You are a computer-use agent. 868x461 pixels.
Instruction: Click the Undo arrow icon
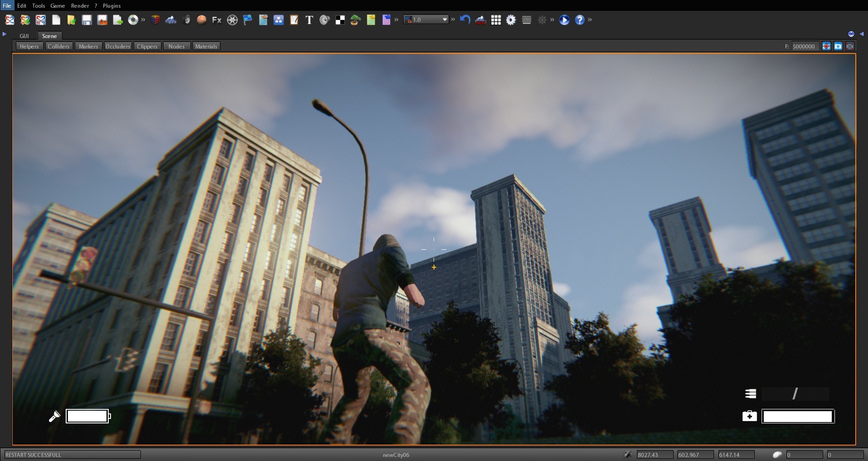click(x=465, y=19)
